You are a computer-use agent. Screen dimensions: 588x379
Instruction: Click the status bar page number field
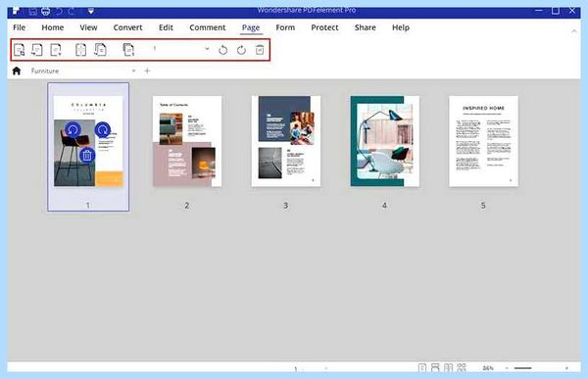[296, 369]
